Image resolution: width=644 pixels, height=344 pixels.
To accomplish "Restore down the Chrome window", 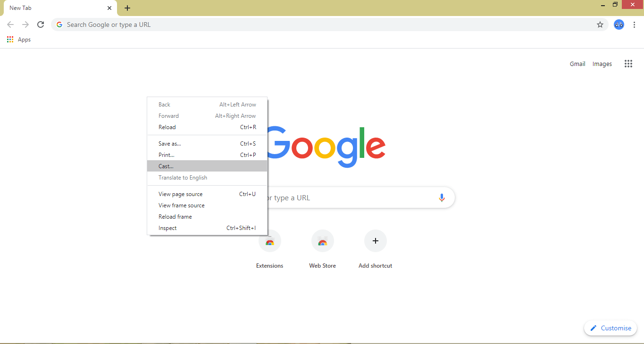I will coord(615,5).
